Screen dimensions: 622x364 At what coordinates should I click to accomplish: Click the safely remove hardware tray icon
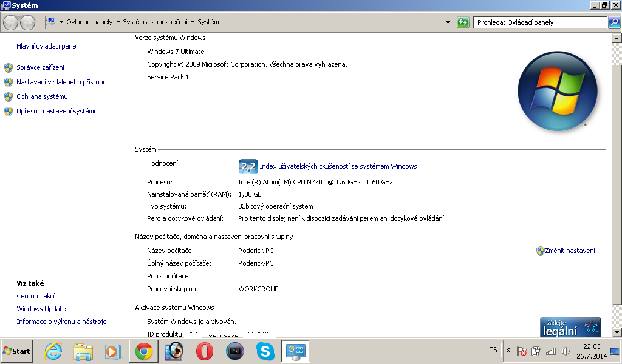point(536,351)
